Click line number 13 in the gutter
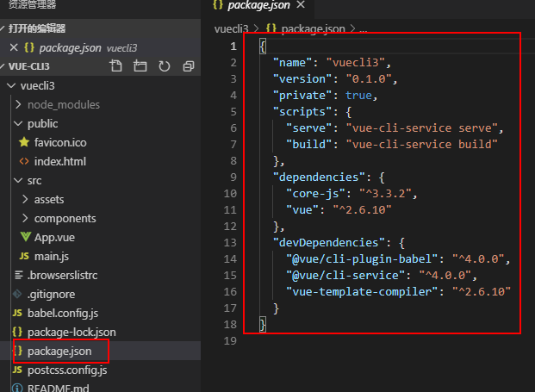 point(230,243)
